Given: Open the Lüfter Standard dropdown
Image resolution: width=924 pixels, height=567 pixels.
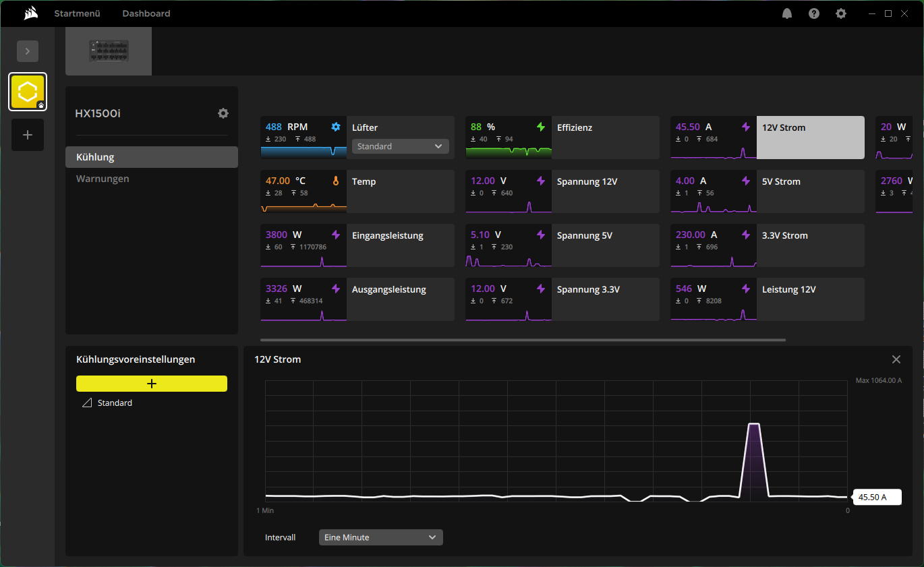Looking at the screenshot, I should click(x=401, y=146).
